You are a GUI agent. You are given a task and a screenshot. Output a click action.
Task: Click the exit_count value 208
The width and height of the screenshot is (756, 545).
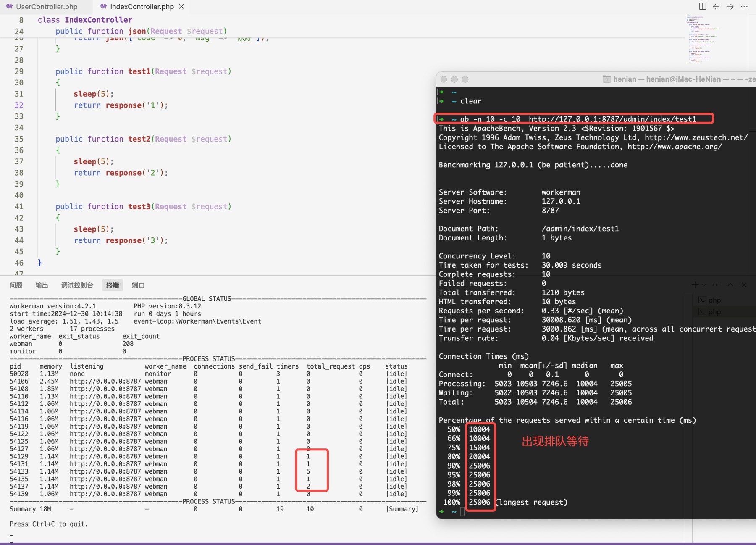pos(128,344)
